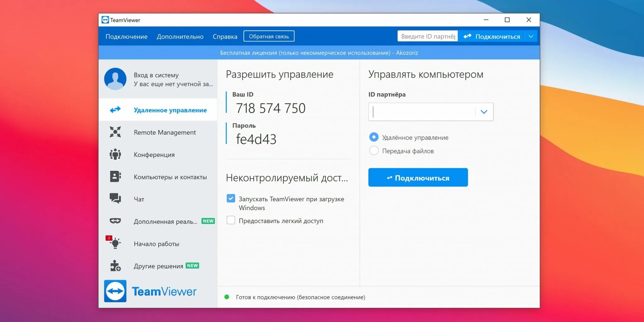The image size is (644, 322).
Task: Close the TeamViewer window
Action: (x=529, y=20)
